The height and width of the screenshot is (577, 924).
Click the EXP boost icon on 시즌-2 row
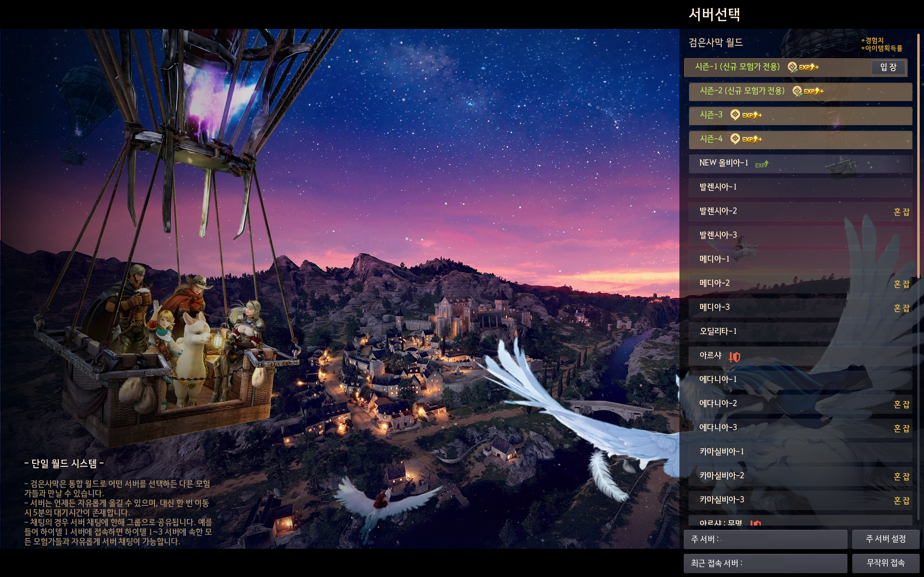(814, 91)
